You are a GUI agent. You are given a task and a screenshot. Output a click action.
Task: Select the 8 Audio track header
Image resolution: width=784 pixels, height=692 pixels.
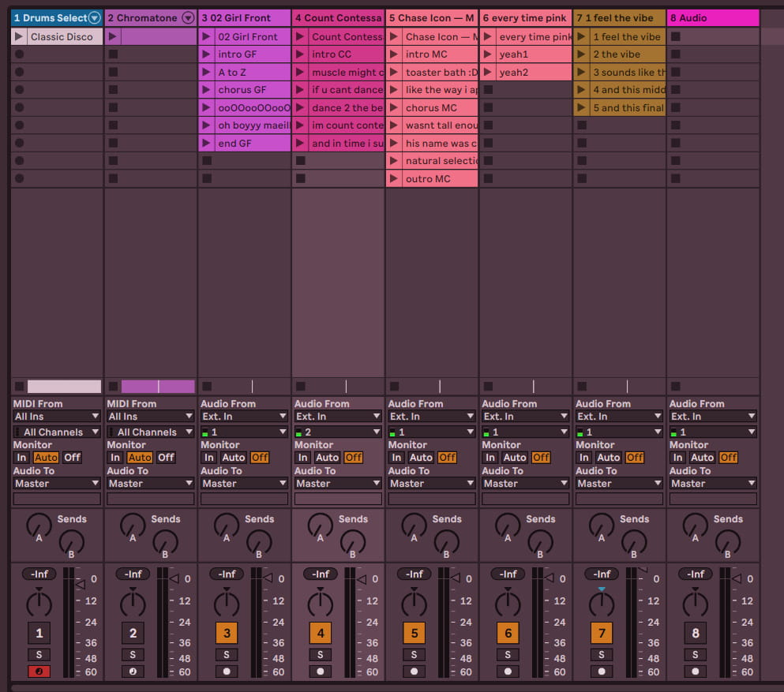click(713, 18)
